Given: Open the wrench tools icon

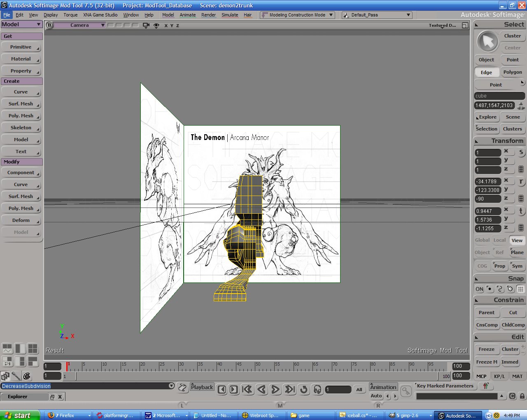Looking at the screenshot, I should pos(16,376).
